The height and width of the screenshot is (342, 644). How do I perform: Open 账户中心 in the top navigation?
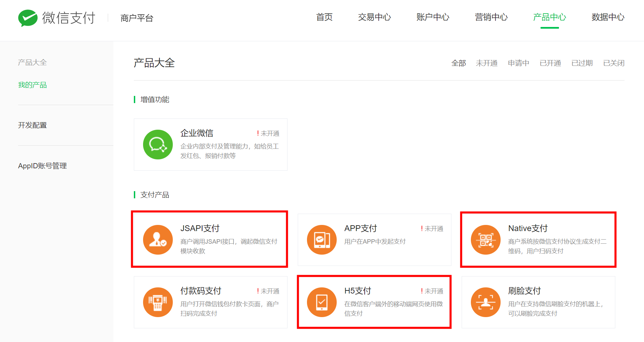pyautogui.click(x=433, y=17)
